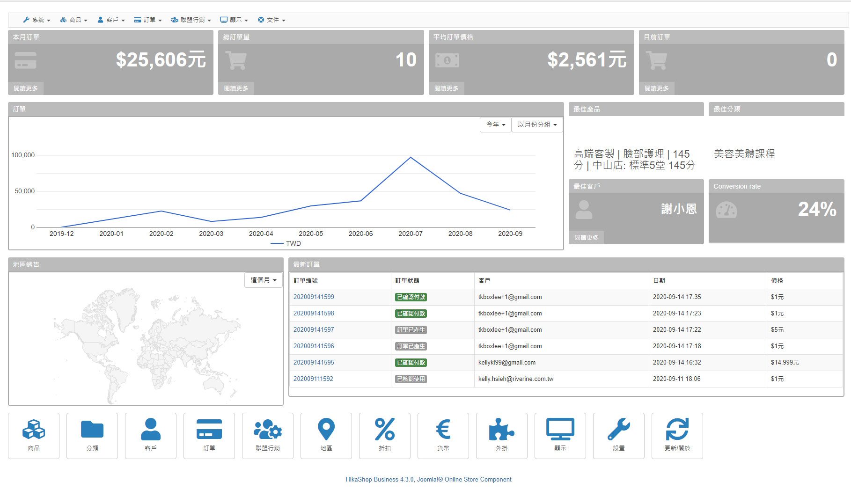Click order number 202009141599 link

pos(314,297)
